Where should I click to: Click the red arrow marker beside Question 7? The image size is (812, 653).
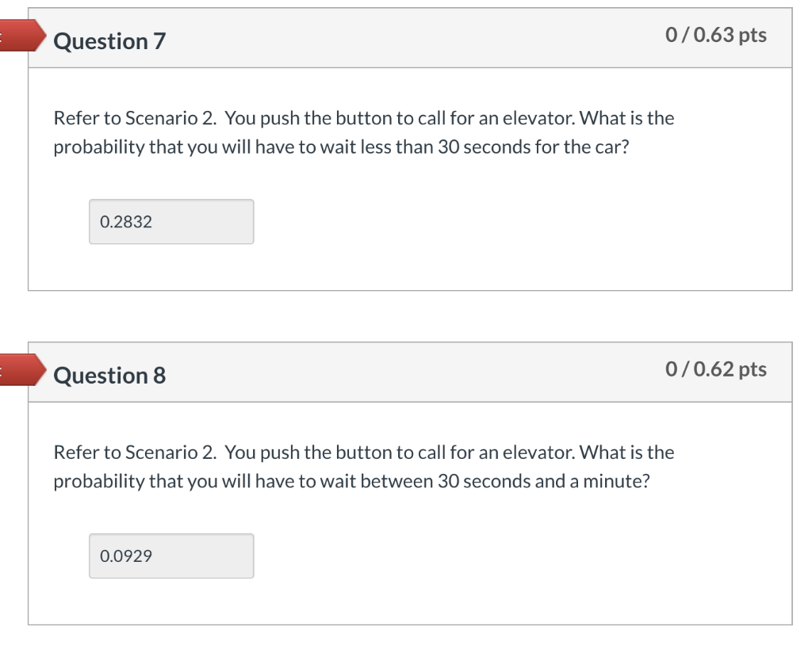tap(19, 36)
